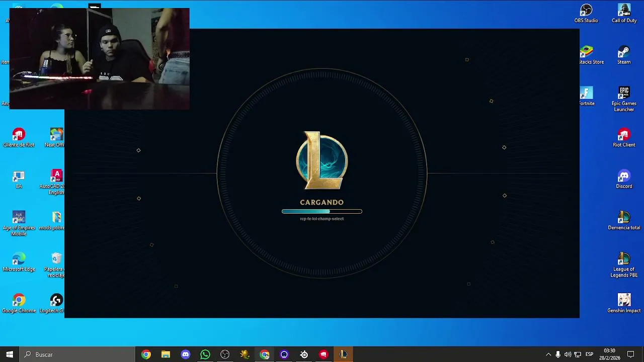This screenshot has height=362, width=644.
Task: Open mods pobre desktop item
Action: click(52, 221)
